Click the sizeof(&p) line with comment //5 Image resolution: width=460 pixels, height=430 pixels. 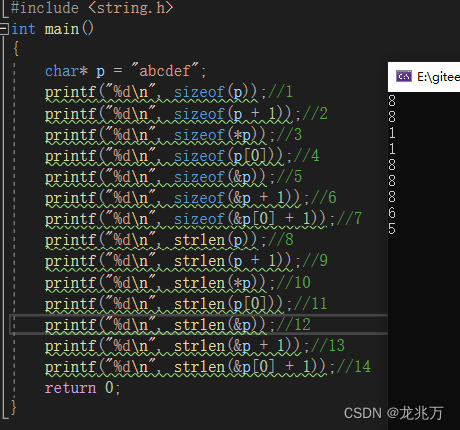click(x=173, y=177)
